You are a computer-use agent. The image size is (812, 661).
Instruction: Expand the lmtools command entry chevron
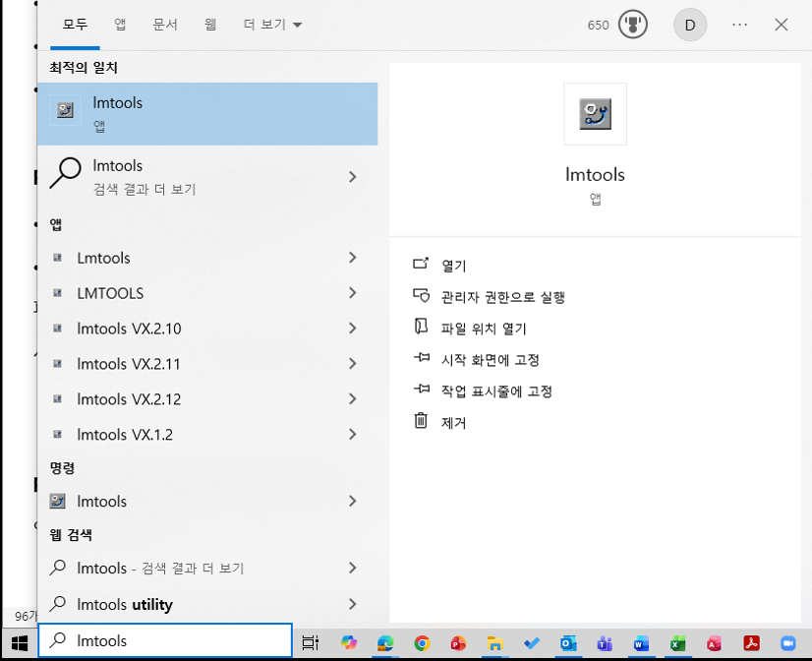coord(353,501)
